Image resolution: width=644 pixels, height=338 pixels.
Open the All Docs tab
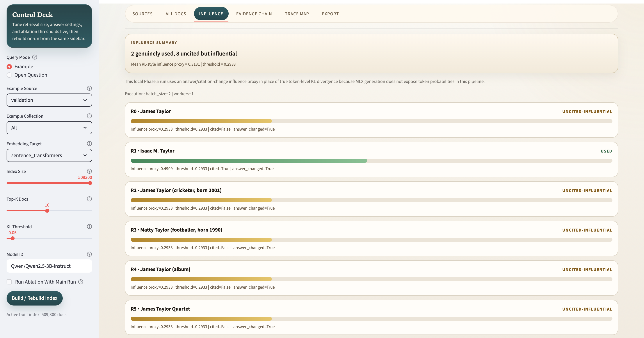(x=176, y=14)
